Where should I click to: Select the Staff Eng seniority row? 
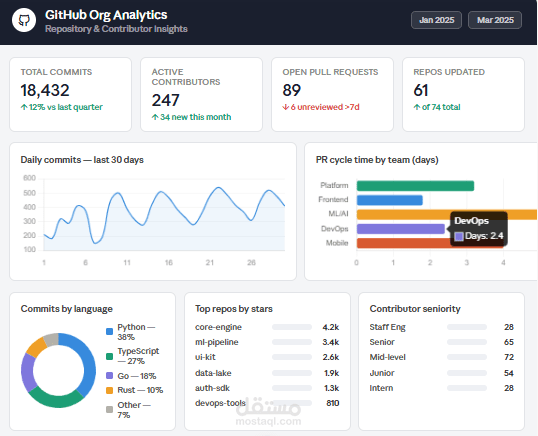tap(442, 327)
